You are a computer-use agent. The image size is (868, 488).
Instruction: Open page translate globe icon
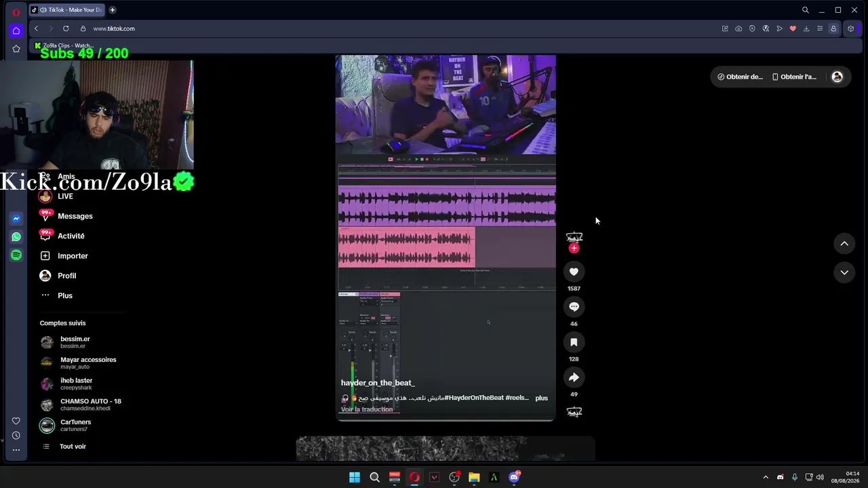(x=766, y=28)
